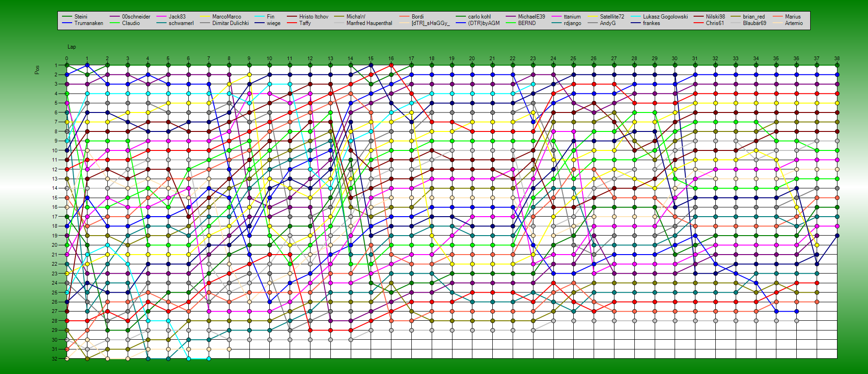This screenshot has width=868, height=374.
Task: Select the Satellite72 legend name
Action: (612, 17)
